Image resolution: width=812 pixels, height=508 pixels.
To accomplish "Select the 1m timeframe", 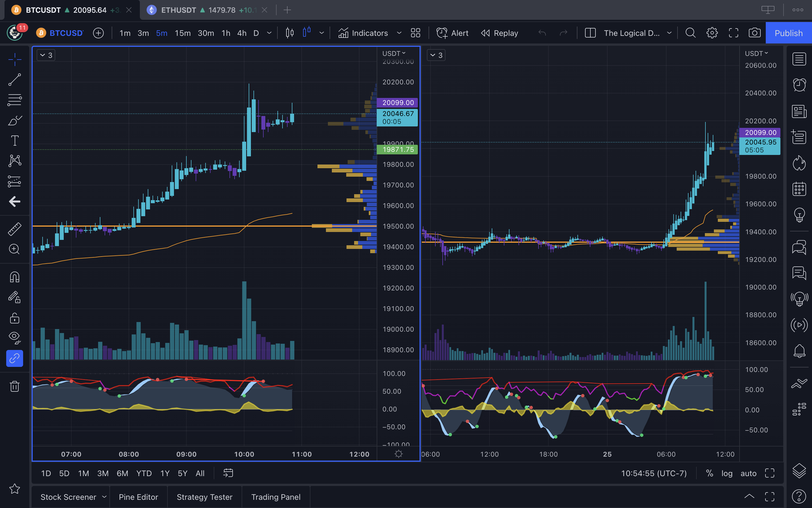I will tap(125, 33).
